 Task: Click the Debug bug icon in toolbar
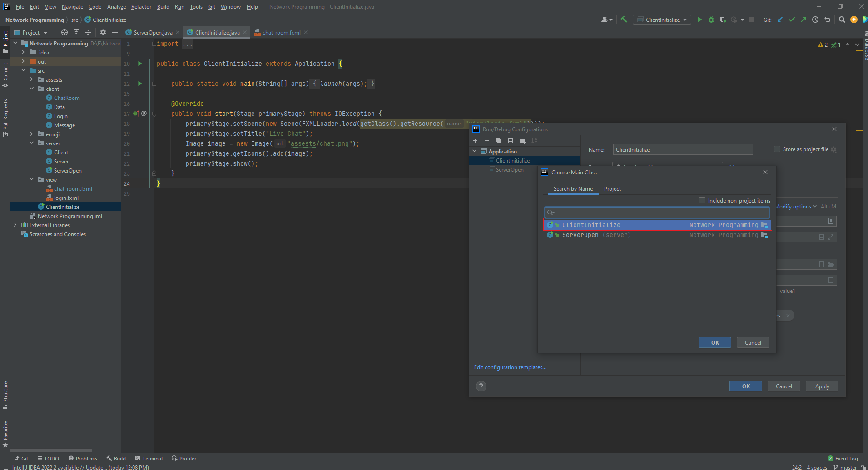click(x=711, y=20)
